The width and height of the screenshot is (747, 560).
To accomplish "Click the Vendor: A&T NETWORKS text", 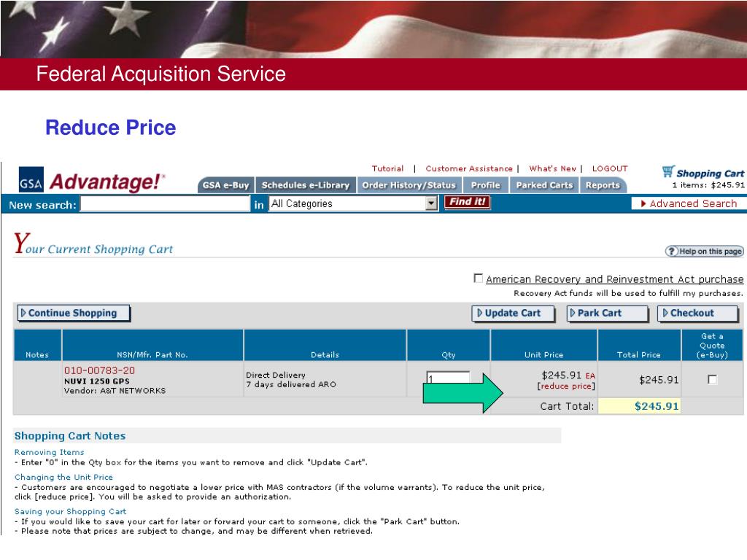I will (115, 391).
